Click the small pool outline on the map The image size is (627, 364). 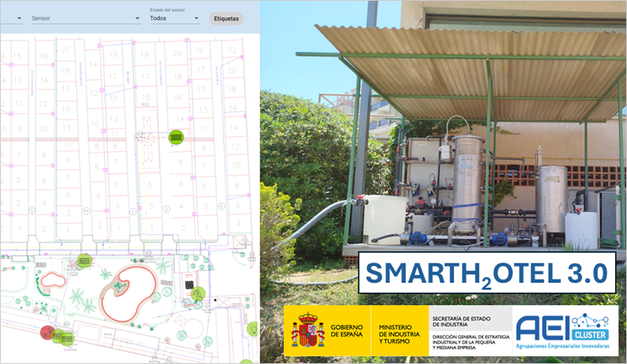(54, 279)
